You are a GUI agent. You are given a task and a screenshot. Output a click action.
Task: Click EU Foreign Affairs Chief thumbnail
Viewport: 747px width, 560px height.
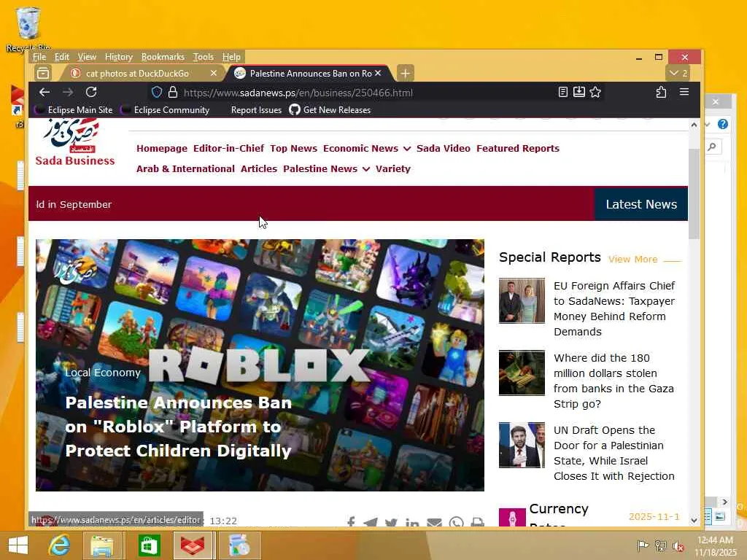[x=522, y=301]
